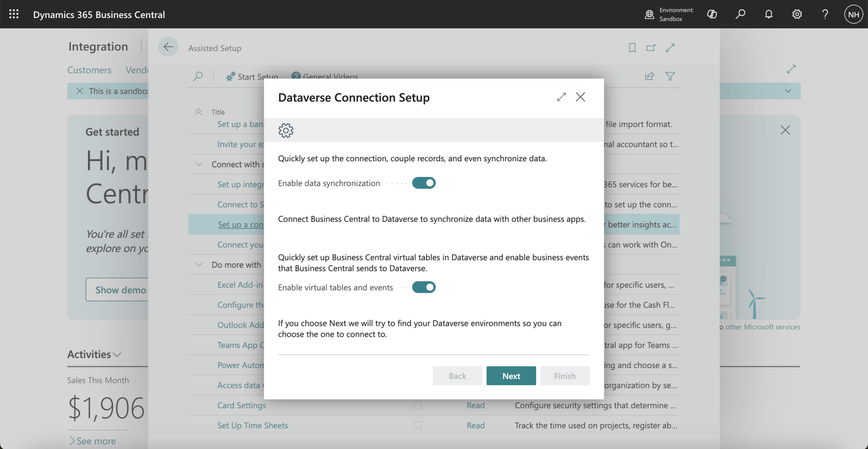
Task: Share the Assisted Setup list
Action: coord(650,76)
